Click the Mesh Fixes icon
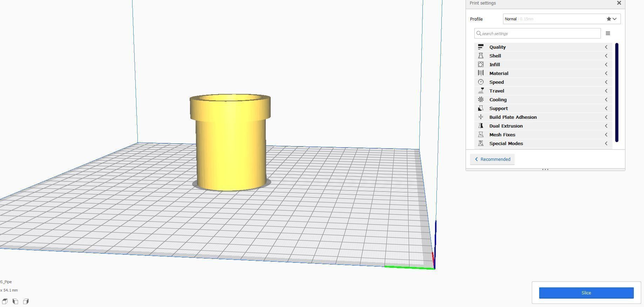The height and width of the screenshot is (307, 644). pyautogui.click(x=481, y=135)
